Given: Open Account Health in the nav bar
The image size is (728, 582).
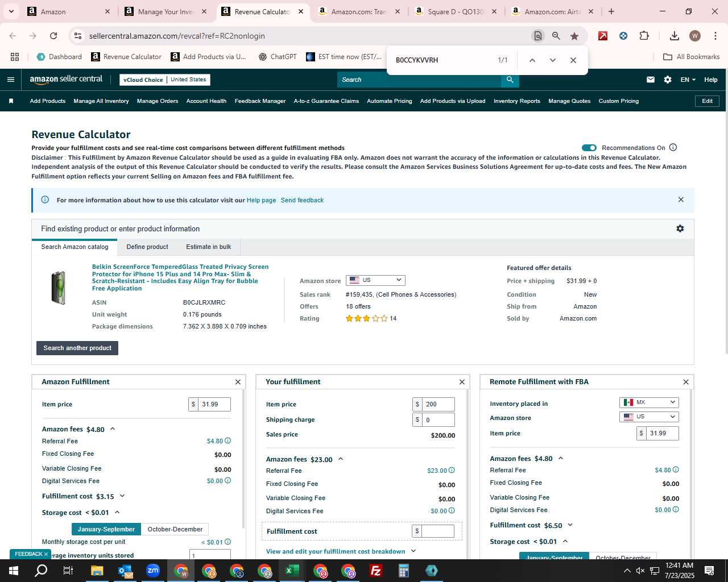Looking at the screenshot, I should [x=206, y=101].
